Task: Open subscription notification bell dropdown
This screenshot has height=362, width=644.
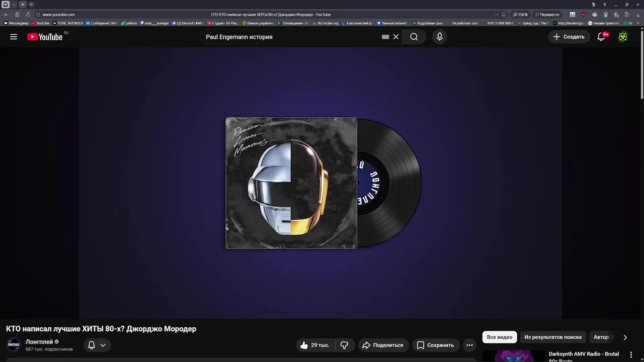Action: pos(97,345)
